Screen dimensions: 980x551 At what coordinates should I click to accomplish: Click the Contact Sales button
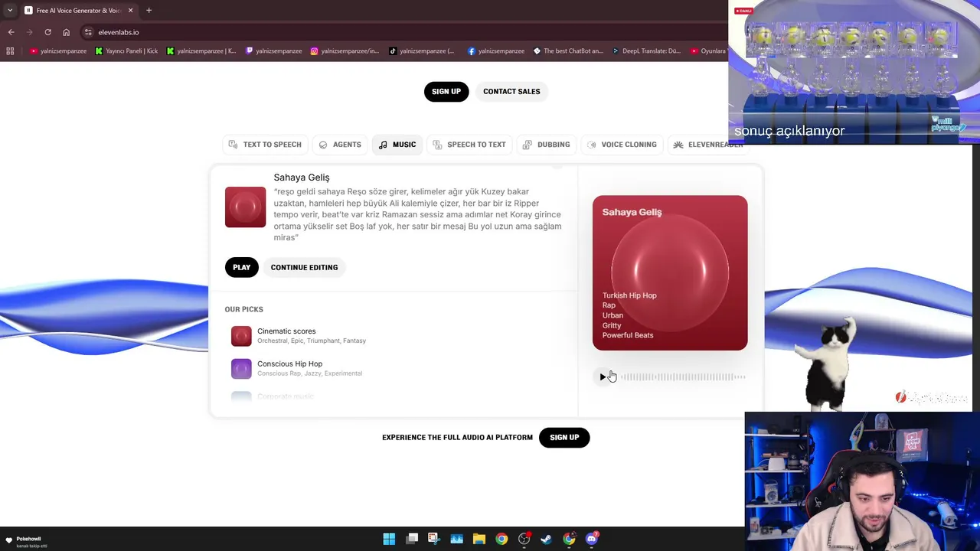pyautogui.click(x=511, y=91)
